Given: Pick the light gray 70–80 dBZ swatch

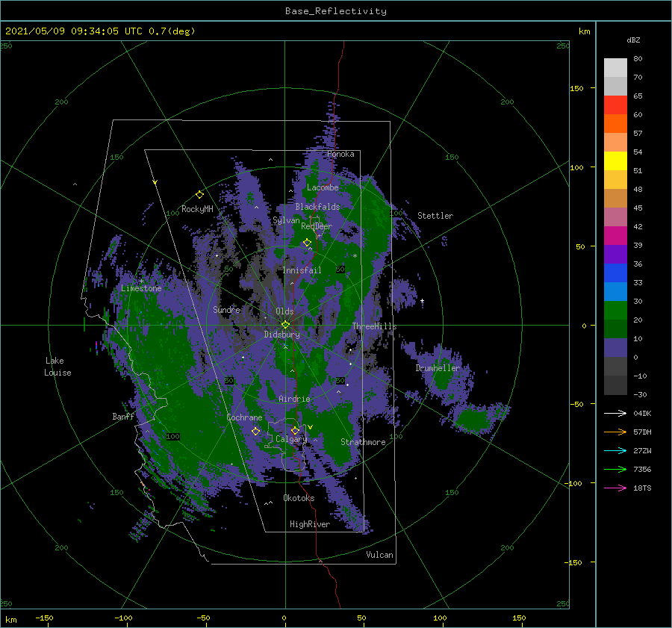Looking at the screenshot, I should (x=615, y=68).
